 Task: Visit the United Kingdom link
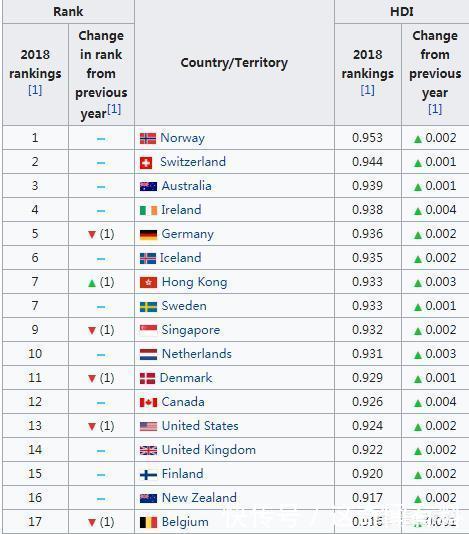pyautogui.click(x=208, y=450)
